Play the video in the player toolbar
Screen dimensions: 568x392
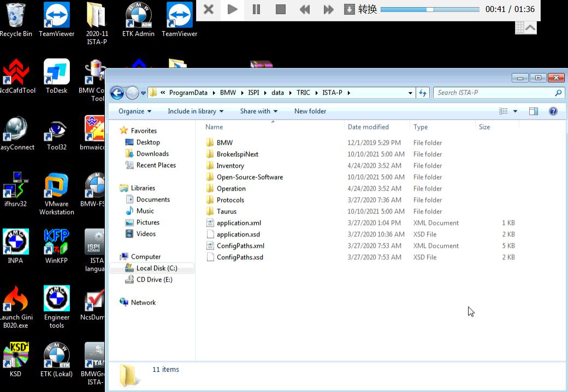(x=233, y=9)
